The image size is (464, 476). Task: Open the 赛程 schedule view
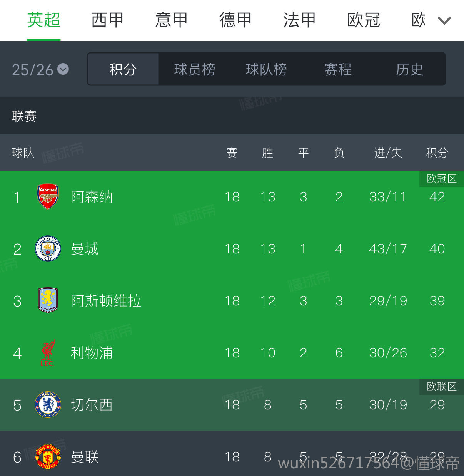click(x=338, y=69)
